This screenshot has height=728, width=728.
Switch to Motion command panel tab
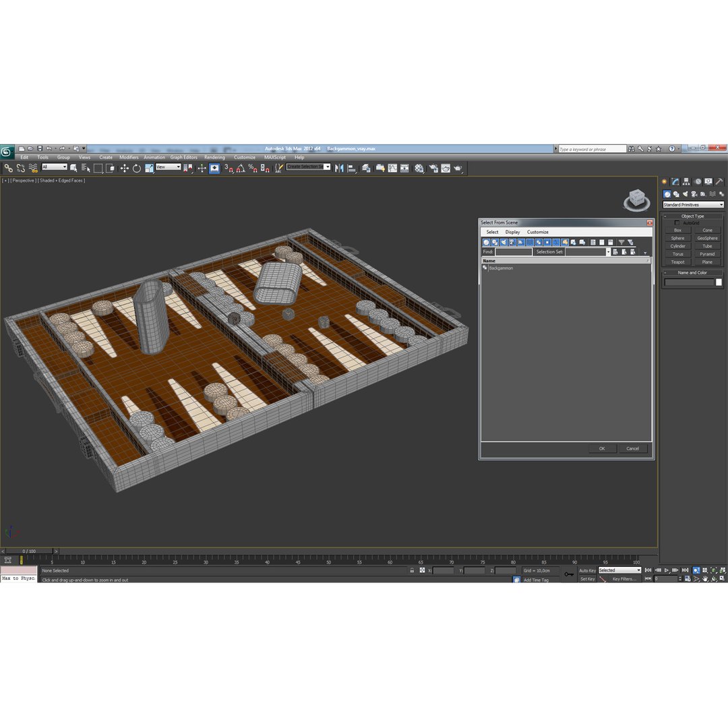698,181
